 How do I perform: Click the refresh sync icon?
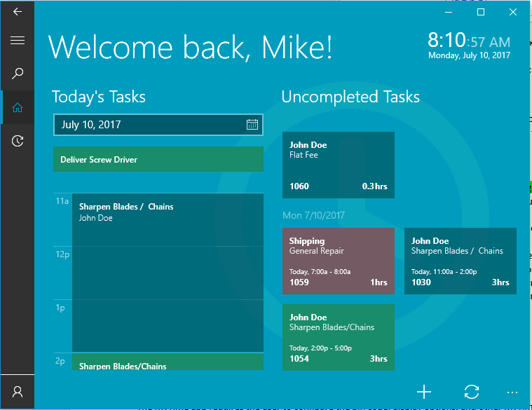[x=472, y=392]
